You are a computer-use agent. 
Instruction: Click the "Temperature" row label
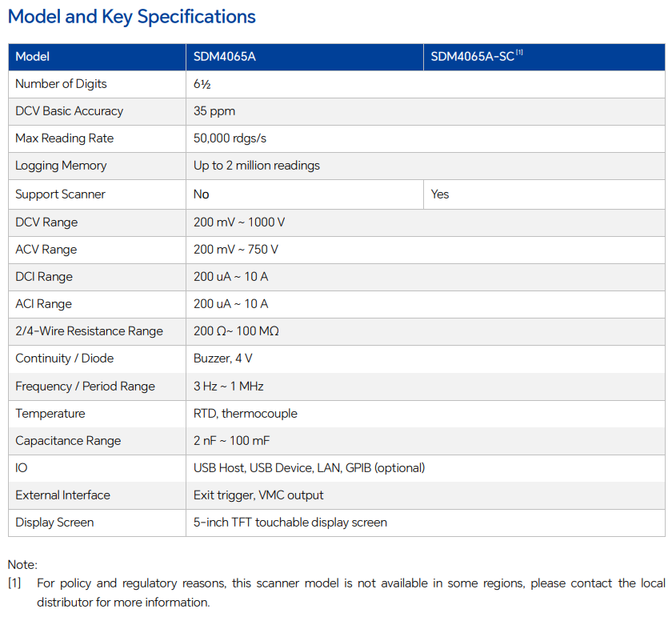[50, 414]
